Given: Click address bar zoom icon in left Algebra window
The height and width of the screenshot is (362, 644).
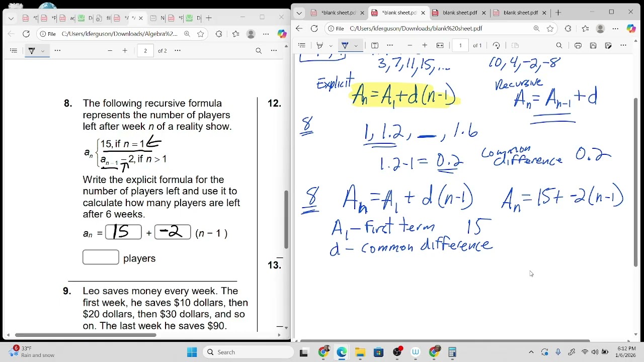Looking at the screenshot, I should pos(187,34).
